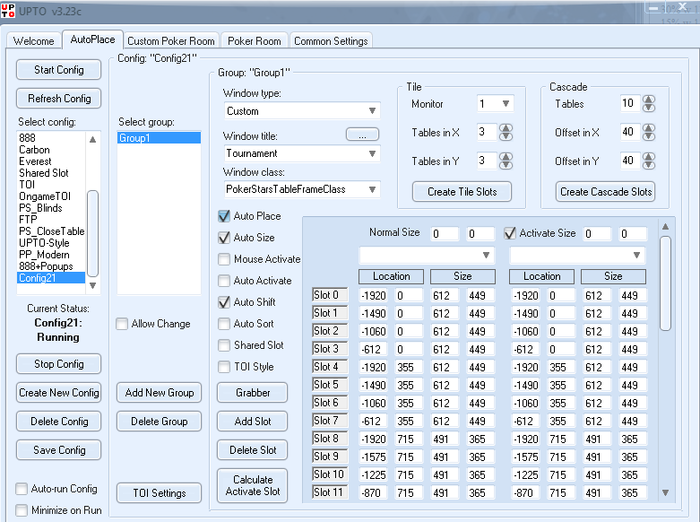Increase Tables in X value with up arrow
Screen dimensions: 700x522
click(x=505, y=127)
